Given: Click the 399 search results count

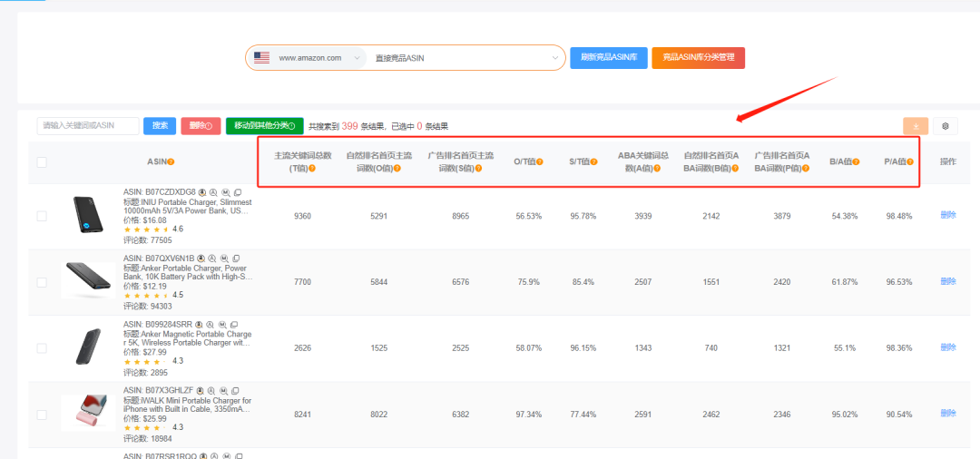Looking at the screenshot, I should [x=350, y=126].
